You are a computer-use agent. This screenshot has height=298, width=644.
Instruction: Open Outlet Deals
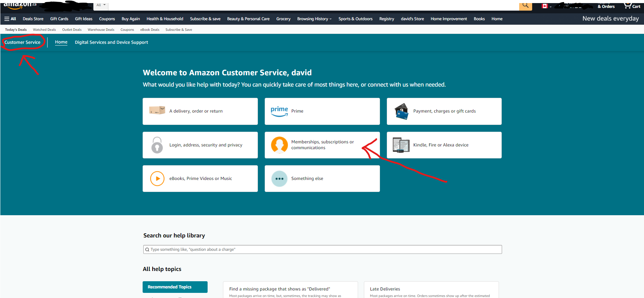click(72, 30)
